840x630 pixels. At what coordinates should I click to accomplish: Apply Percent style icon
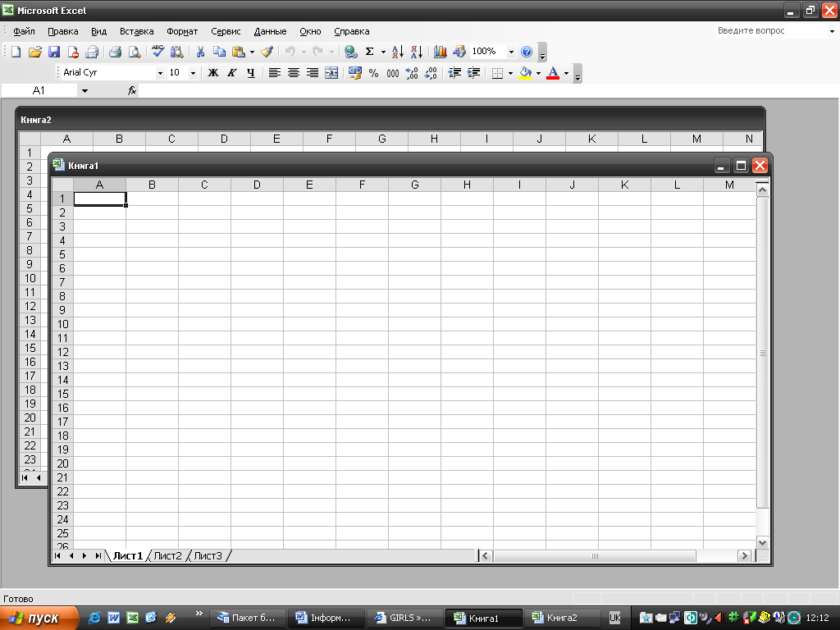[373, 73]
